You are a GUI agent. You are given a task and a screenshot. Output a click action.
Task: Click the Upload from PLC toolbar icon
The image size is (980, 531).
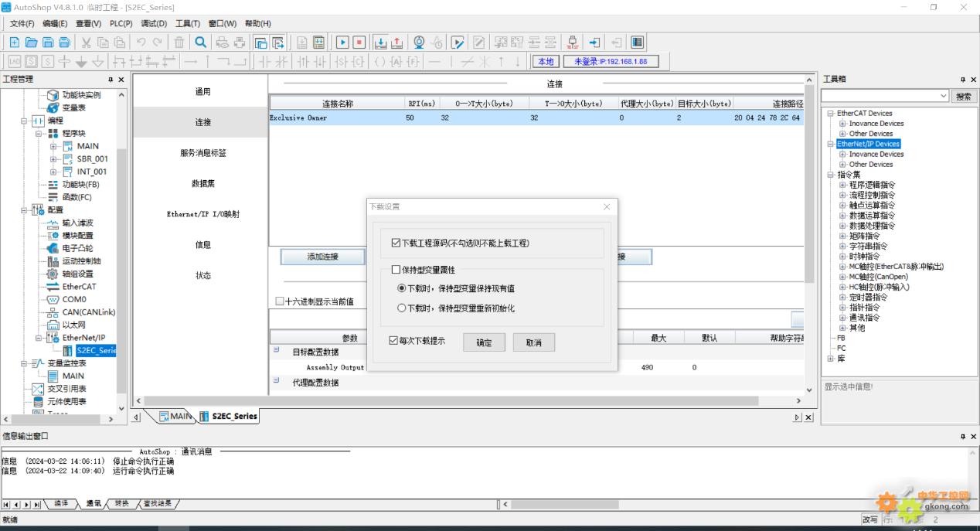[397, 43]
